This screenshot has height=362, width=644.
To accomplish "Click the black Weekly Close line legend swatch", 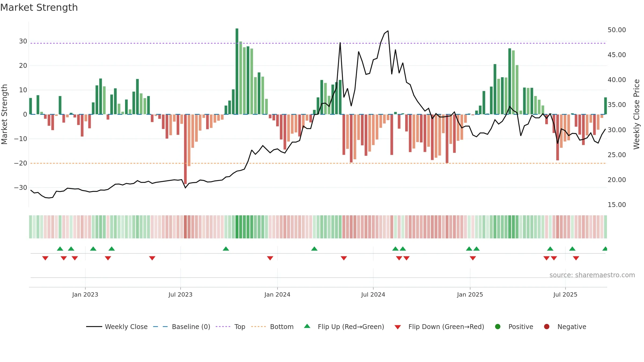I will [94, 327].
